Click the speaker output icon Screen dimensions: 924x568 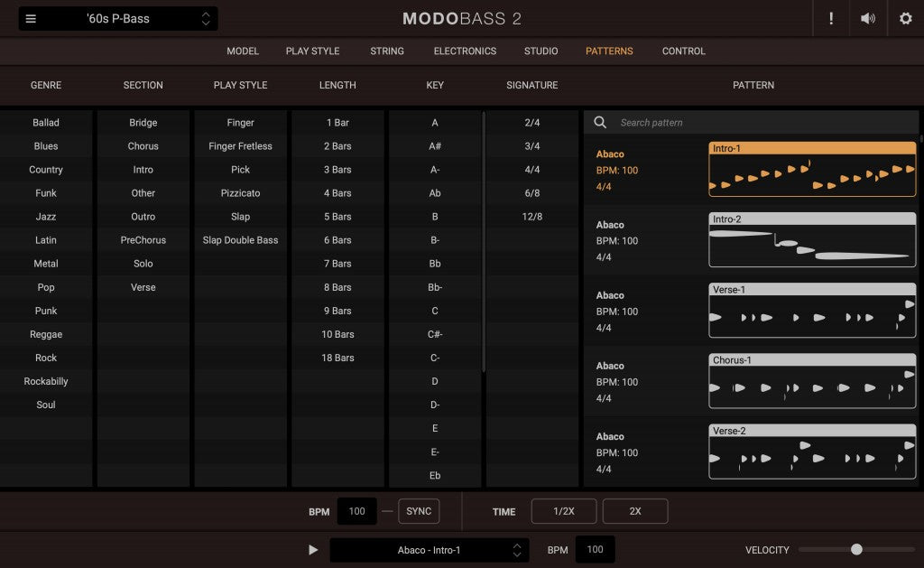(867, 18)
